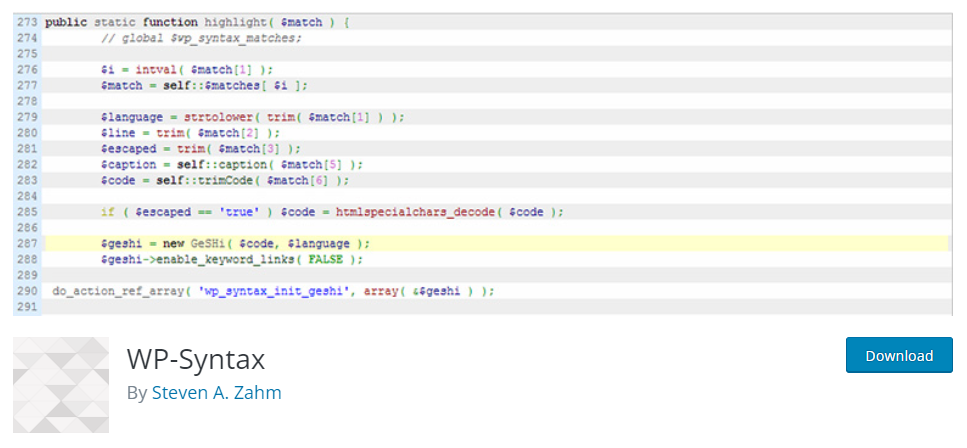The image size is (967, 448).
Task: Click the comment '// global $wp_syntax_matches;'
Action: tap(202, 38)
